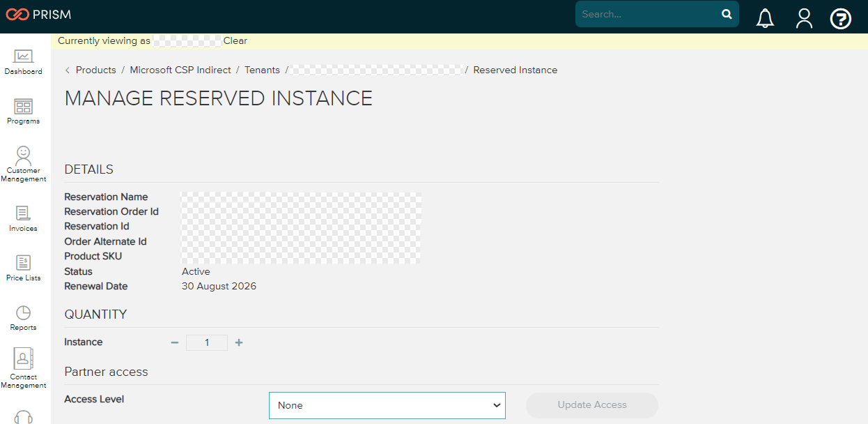
Task: Open Invoices from the sidebar
Action: [x=23, y=218]
